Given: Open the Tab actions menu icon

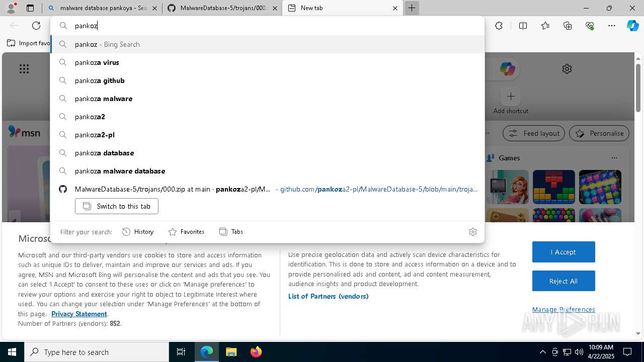Looking at the screenshot, I should [x=30, y=8].
